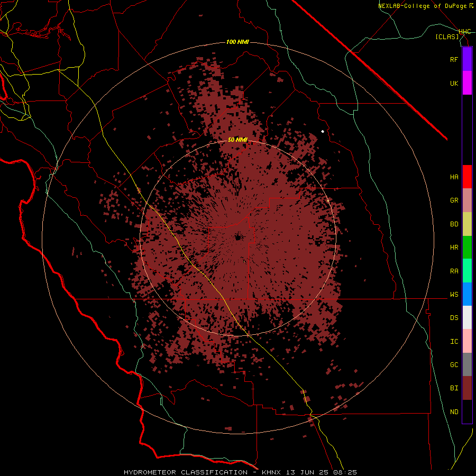Click the small white dot northeast of radar
Image resolution: width=476 pixels, height=476 pixels.
323,132
